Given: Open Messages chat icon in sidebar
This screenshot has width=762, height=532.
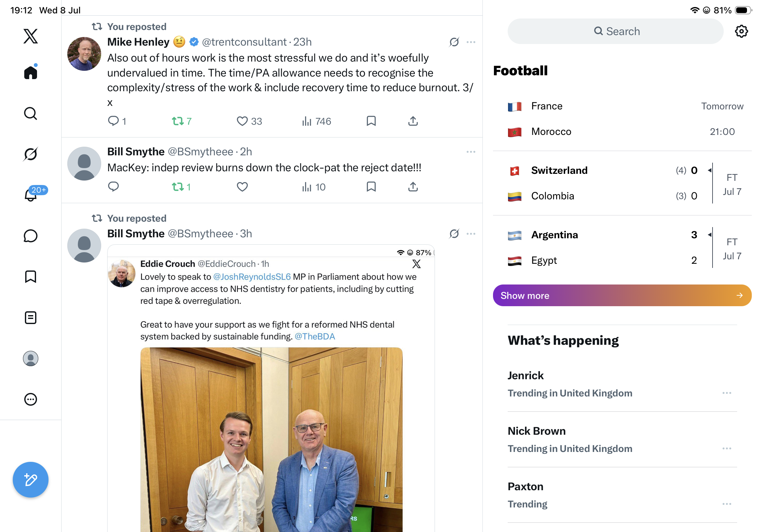Looking at the screenshot, I should click(31, 236).
